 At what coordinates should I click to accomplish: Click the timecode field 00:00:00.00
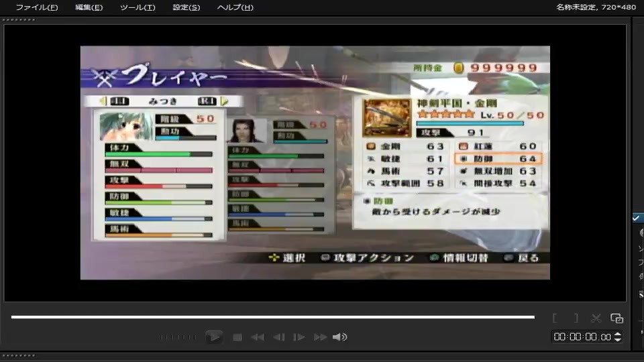[582, 337]
